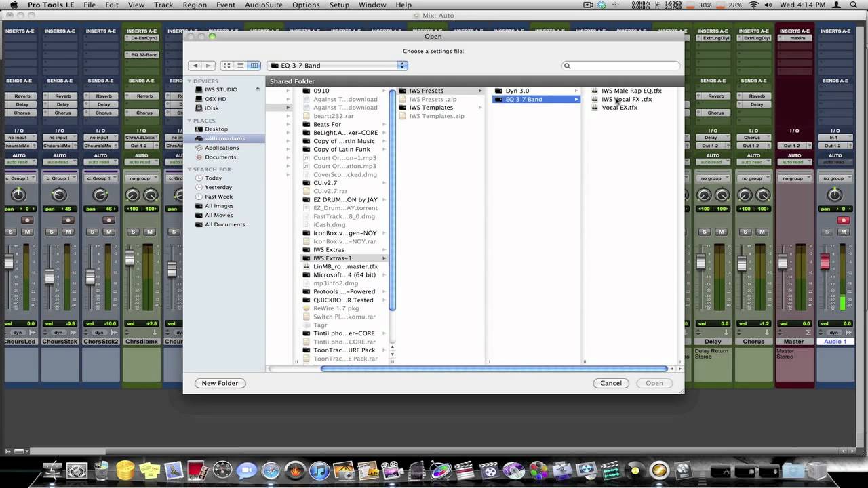
Task: Solo the ChoursLed track
Action: [x=11, y=232]
